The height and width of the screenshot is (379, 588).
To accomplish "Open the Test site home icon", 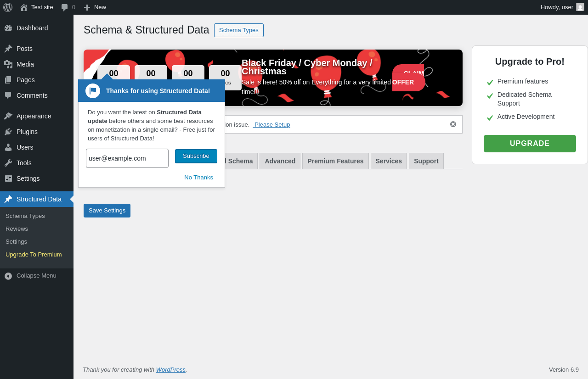I will pos(24,7).
